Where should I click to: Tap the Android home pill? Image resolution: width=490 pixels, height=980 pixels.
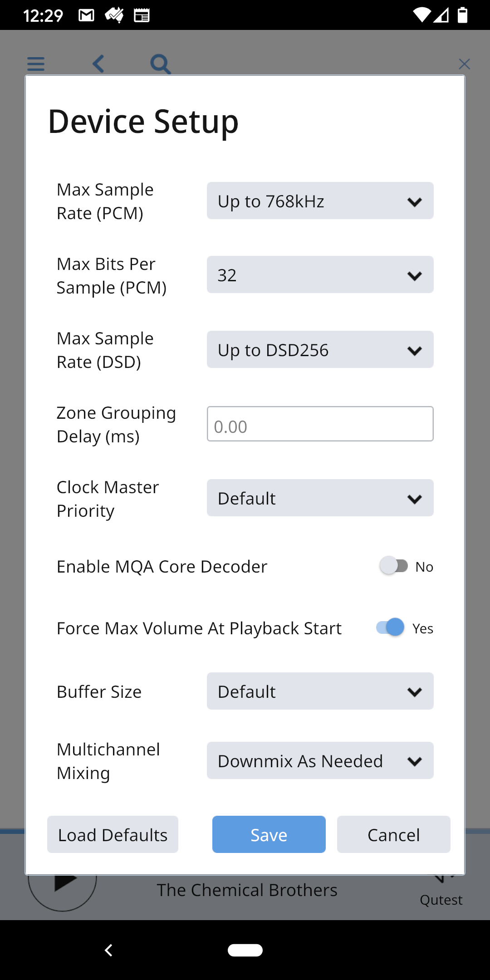pos(245,950)
